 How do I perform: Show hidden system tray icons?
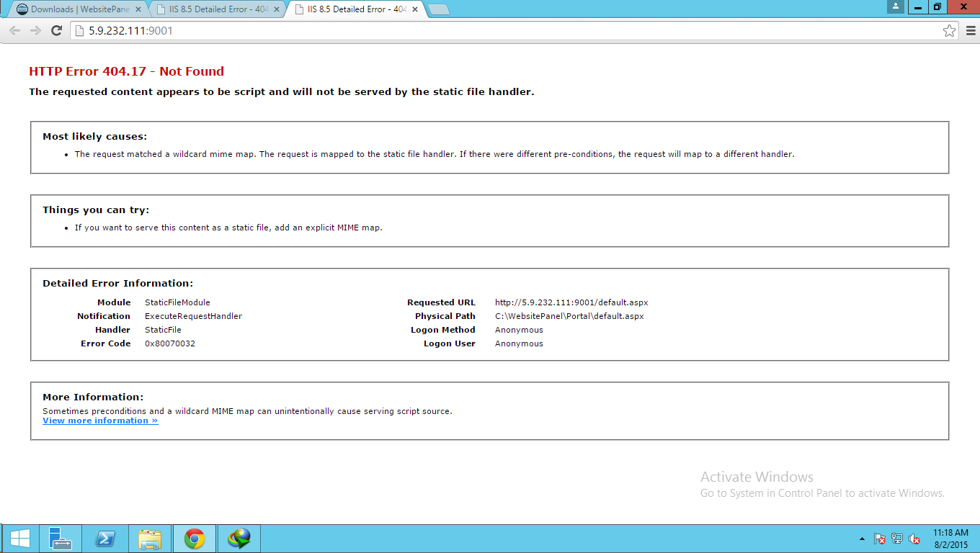(x=862, y=539)
